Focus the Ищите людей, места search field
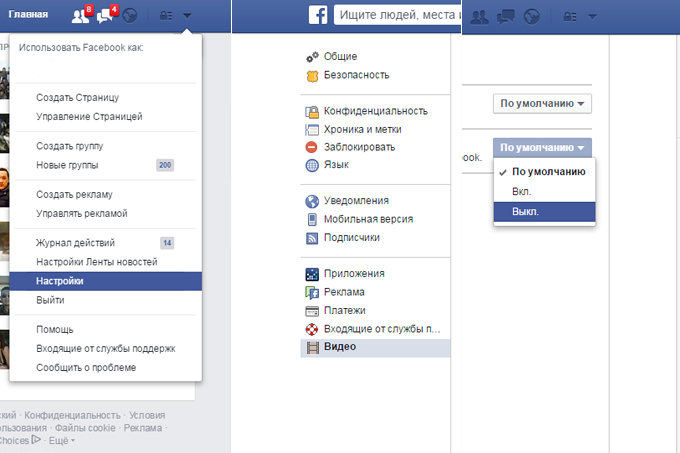This screenshot has height=453, width=680. click(397, 15)
